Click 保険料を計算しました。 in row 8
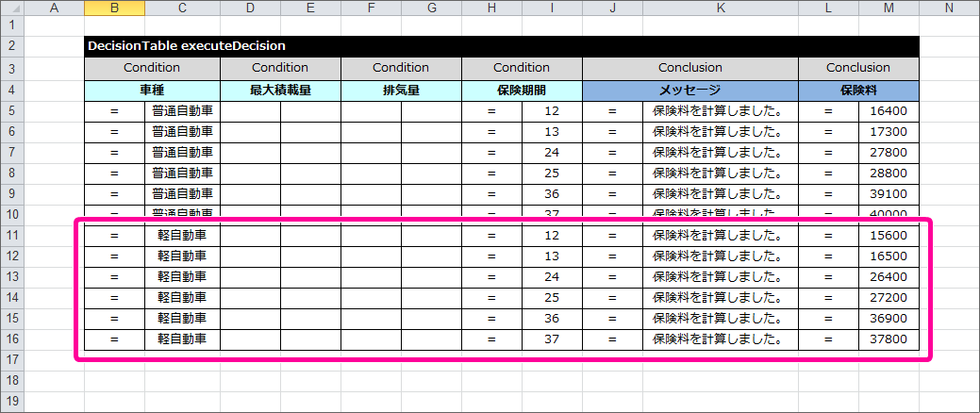The height and width of the screenshot is (413, 980). [721, 173]
